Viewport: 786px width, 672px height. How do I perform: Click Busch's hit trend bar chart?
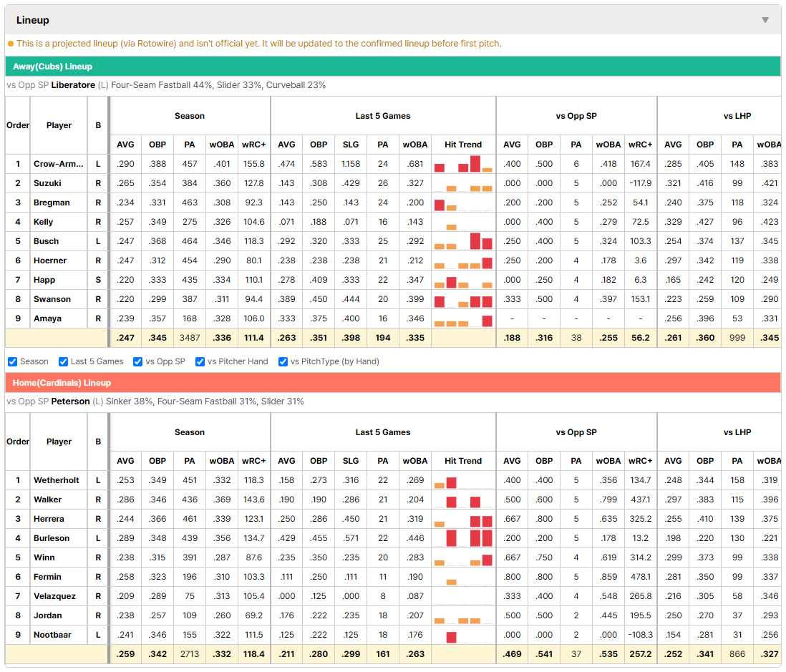[463, 241]
